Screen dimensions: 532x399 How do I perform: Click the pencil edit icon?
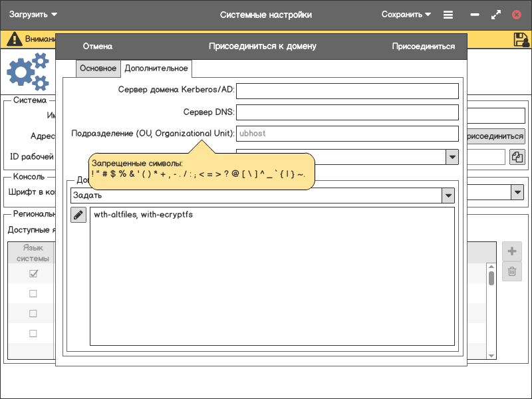point(78,215)
